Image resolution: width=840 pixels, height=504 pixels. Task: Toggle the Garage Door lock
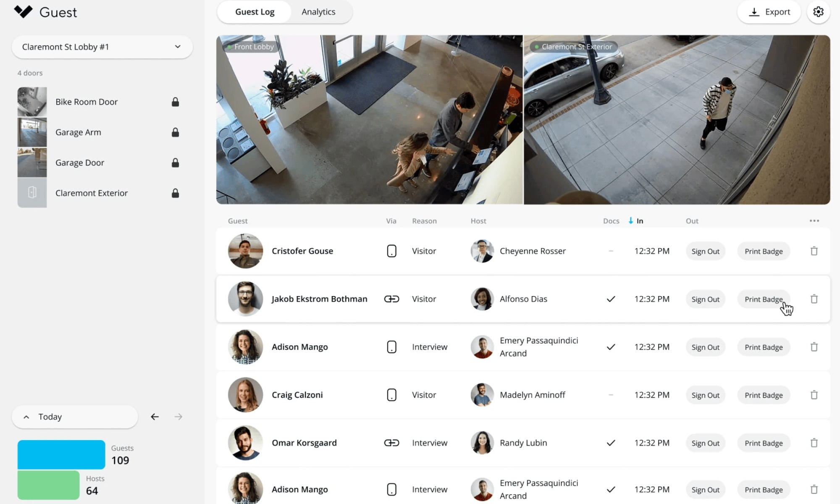(175, 163)
